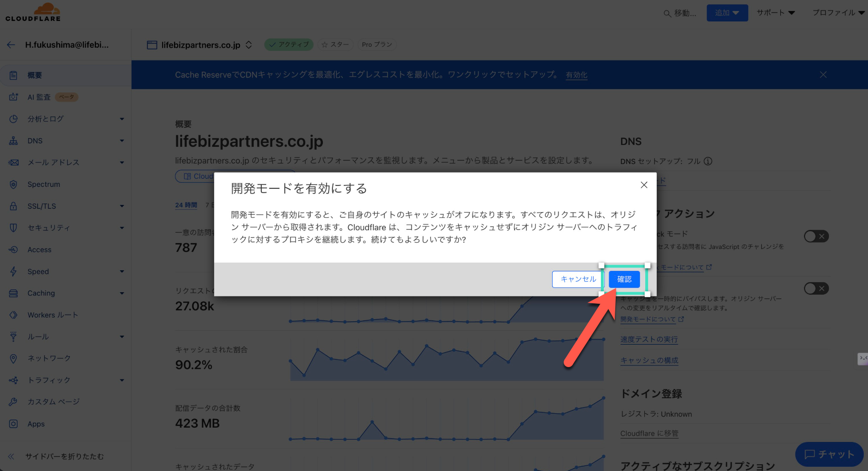Viewport: 868px width, 471px height.
Task: Click the 概要 overview sidebar icon
Action: pos(13,75)
